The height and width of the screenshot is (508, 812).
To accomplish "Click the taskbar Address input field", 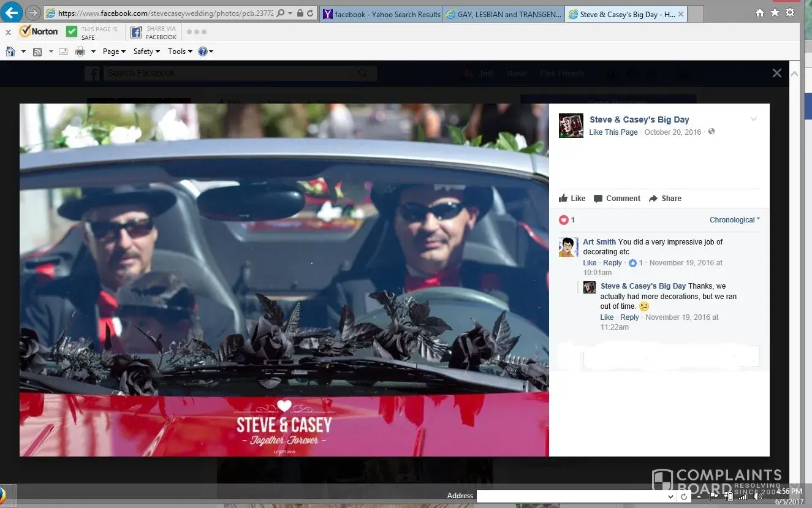I will pos(576,496).
